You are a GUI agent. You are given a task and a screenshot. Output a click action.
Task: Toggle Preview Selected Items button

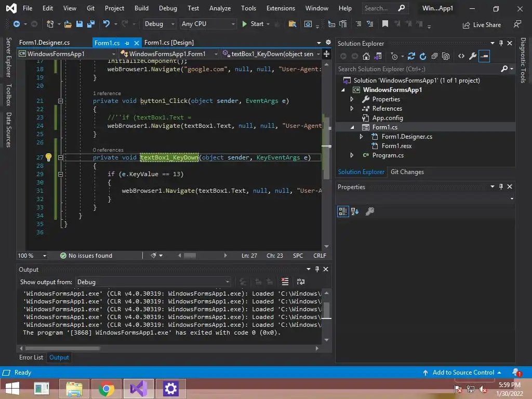484,56
